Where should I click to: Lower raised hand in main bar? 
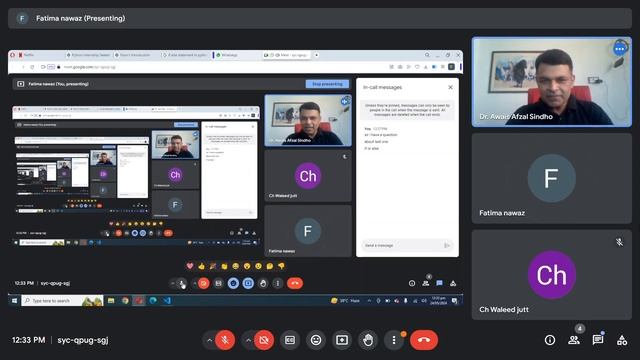coord(368,340)
